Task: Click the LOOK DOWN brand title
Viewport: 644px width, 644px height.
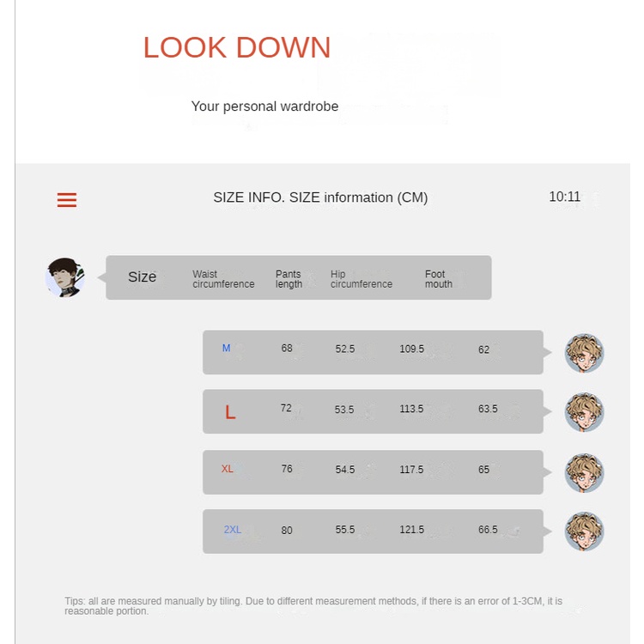Action: point(236,48)
